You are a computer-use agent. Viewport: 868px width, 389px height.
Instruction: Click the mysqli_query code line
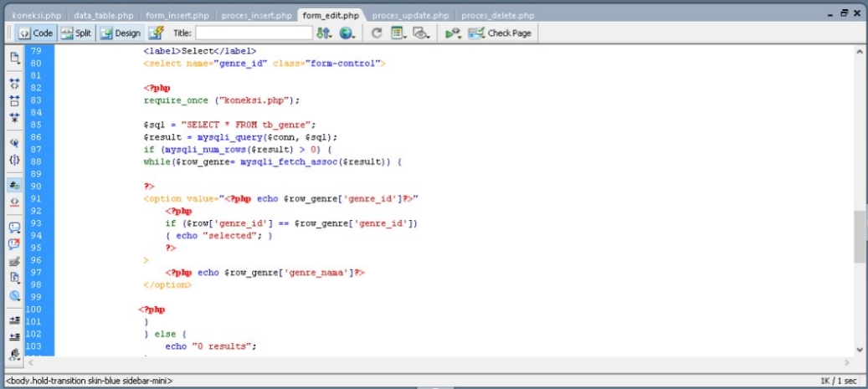click(240, 137)
